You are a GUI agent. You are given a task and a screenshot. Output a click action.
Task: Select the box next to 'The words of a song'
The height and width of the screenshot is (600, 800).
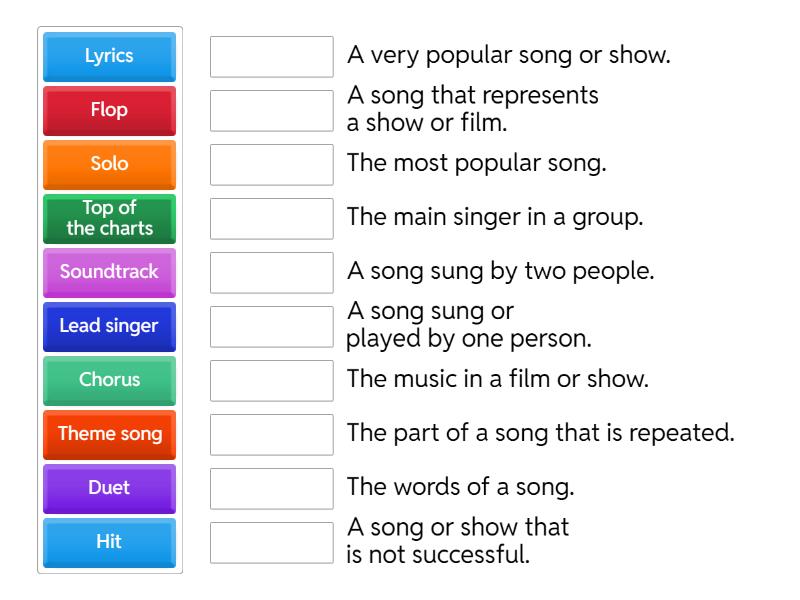[271, 488]
